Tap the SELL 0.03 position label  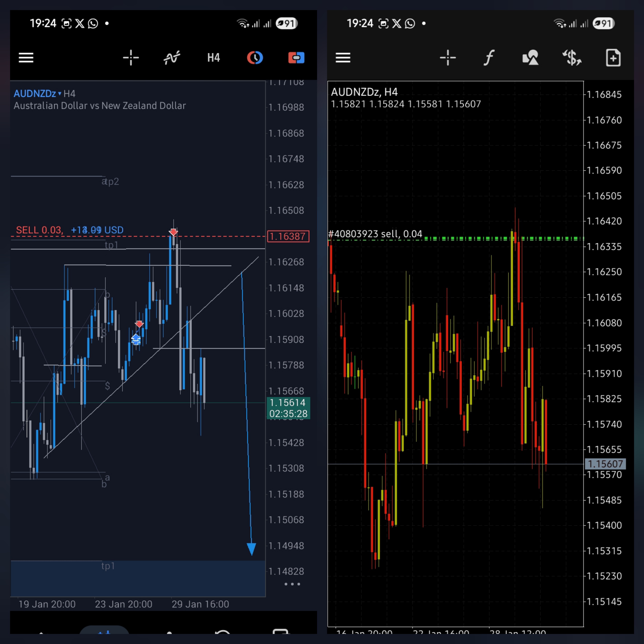click(x=39, y=230)
